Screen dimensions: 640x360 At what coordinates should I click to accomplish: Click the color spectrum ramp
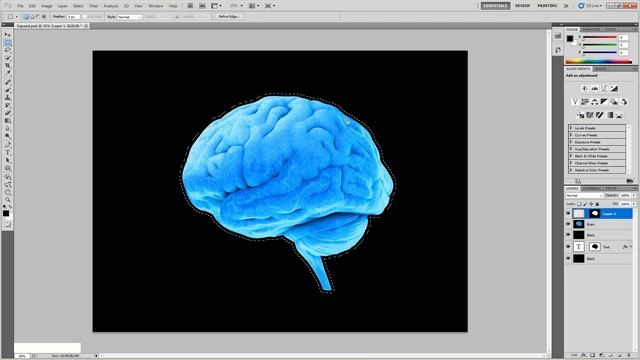(599, 62)
